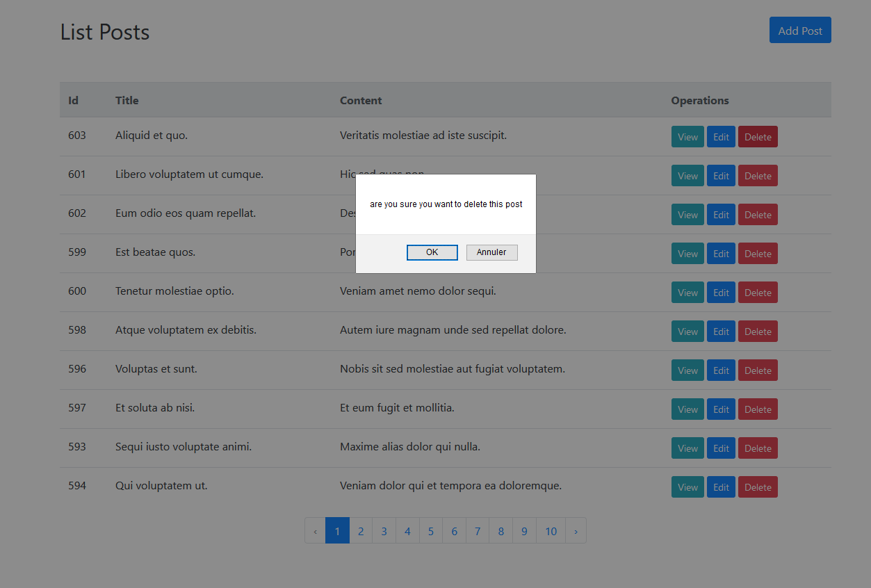Select page 1 in pagination
Image resolution: width=871 pixels, height=588 pixels.
[337, 531]
